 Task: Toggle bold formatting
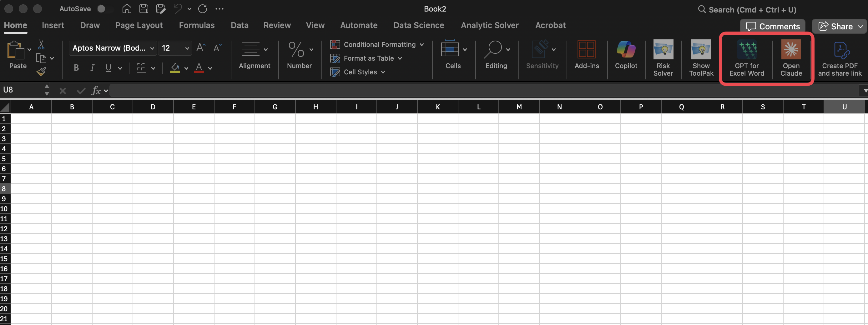(76, 68)
